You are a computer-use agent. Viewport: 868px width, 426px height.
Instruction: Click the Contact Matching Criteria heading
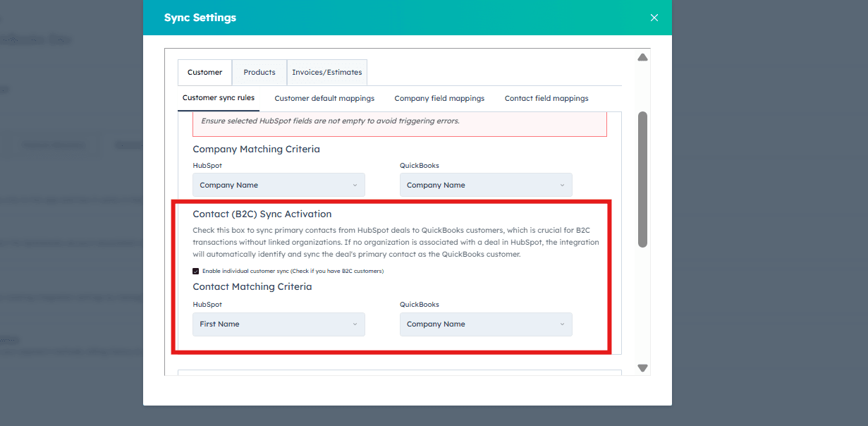click(252, 286)
